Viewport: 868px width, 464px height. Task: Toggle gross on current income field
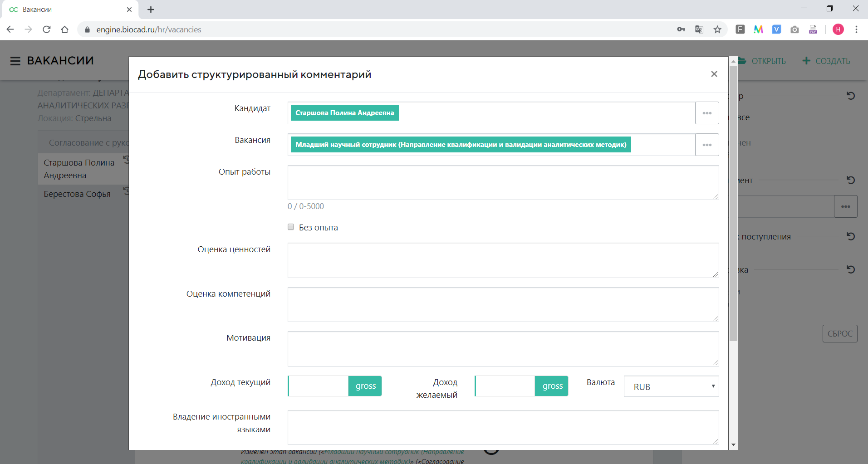(x=365, y=386)
